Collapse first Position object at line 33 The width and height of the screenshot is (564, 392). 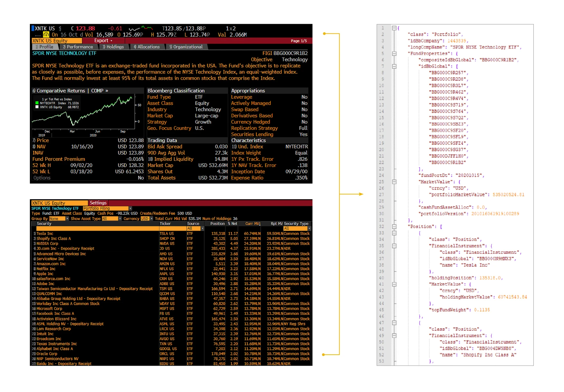coord(394,233)
